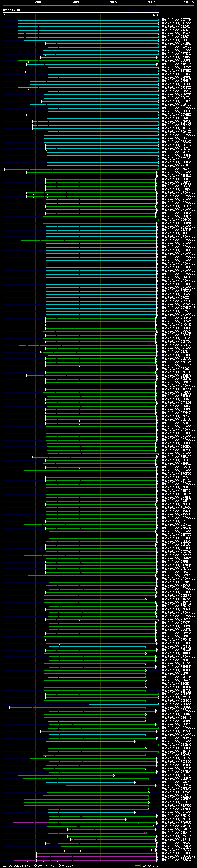The height and width of the screenshot is (868, 197).
Task: Select hit label UniRef100_Q9QZC4
Action: click(177, 297)
